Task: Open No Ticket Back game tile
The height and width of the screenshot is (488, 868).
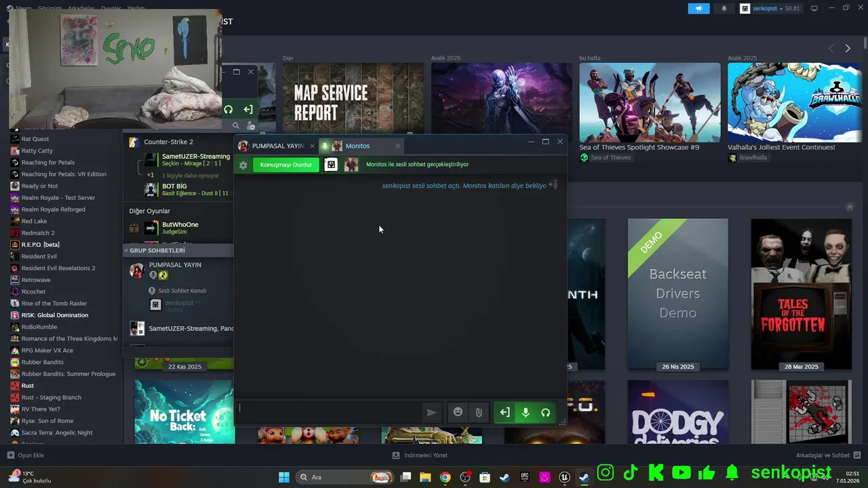Action: pyautogui.click(x=184, y=412)
